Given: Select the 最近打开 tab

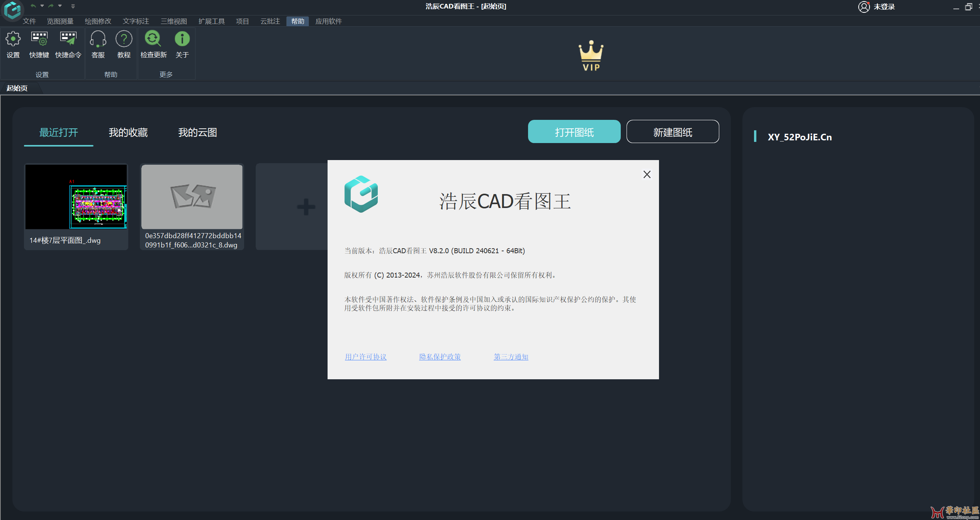Looking at the screenshot, I should coord(59,133).
